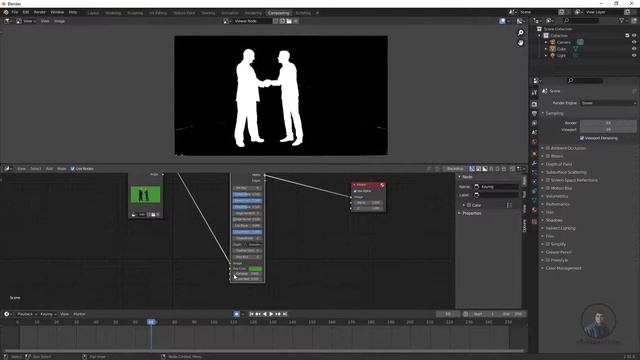The image size is (640, 360).
Task: Enable the Ambient Occlusion checkbox
Action: click(x=548, y=148)
